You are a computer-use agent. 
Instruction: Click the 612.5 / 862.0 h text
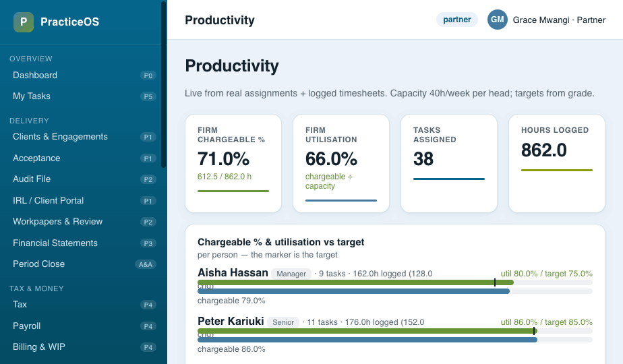point(225,177)
